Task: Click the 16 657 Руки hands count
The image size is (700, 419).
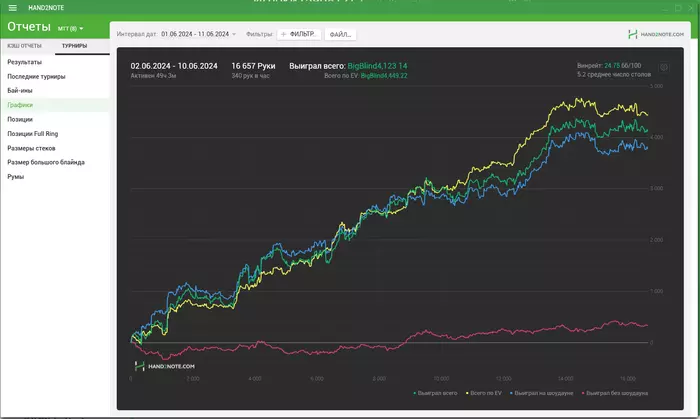Action: coord(253,66)
